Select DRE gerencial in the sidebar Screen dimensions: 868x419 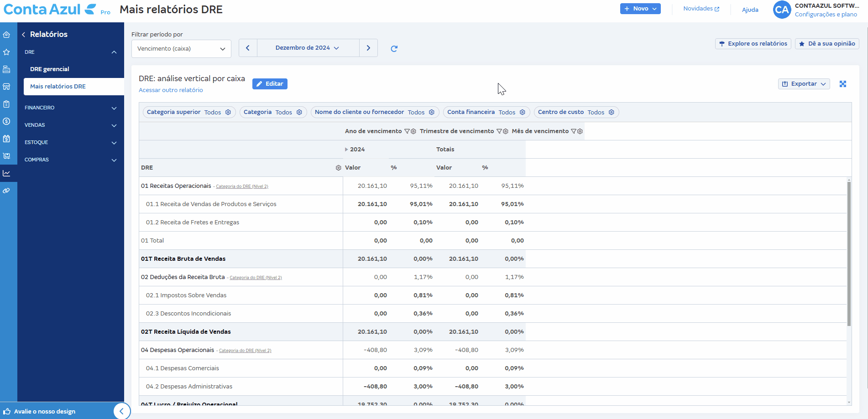tap(50, 69)
